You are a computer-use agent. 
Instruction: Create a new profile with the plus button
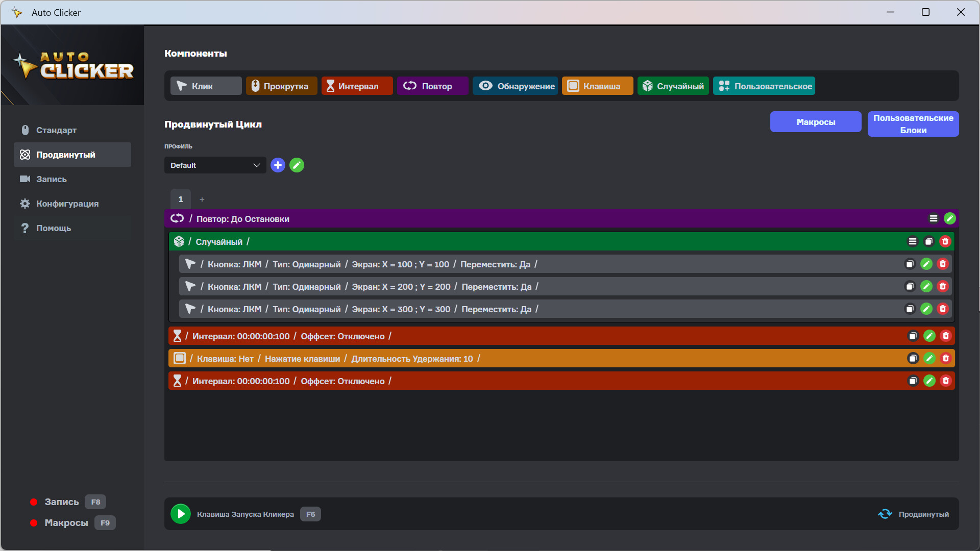tap(278, 165)
